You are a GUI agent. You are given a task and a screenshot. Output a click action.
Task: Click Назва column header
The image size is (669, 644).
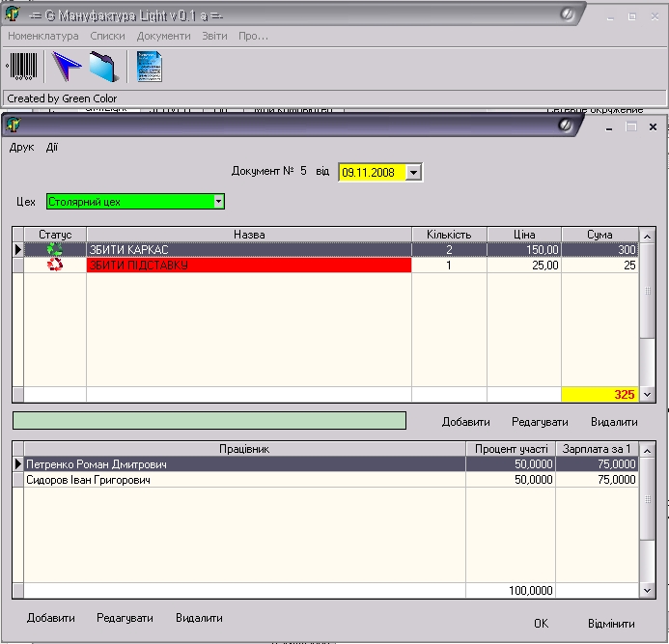click(x=249, y=235)
